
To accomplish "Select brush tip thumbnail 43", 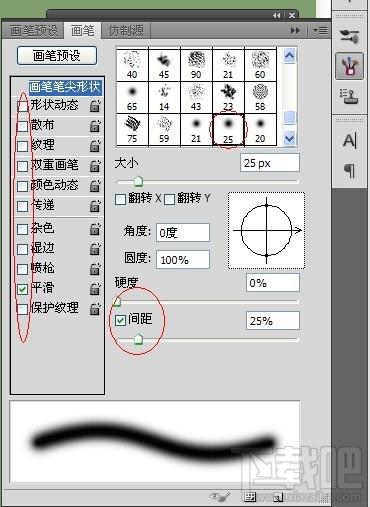I will pos(196,97).
